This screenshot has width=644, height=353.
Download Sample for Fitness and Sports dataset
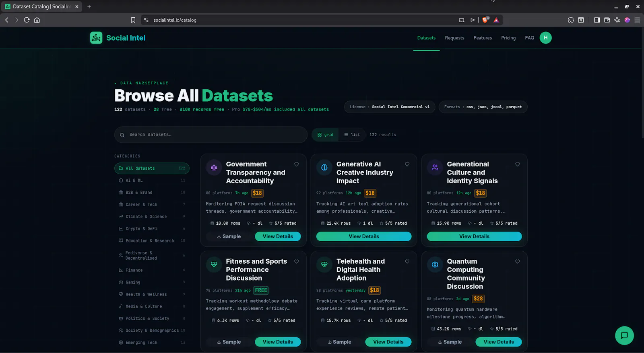(x=229, y=342)
